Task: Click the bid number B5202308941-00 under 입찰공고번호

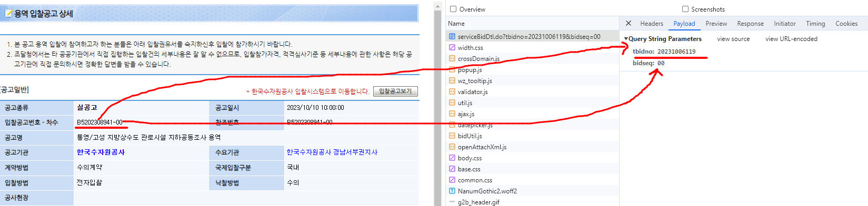Action: tap(99, 122)
